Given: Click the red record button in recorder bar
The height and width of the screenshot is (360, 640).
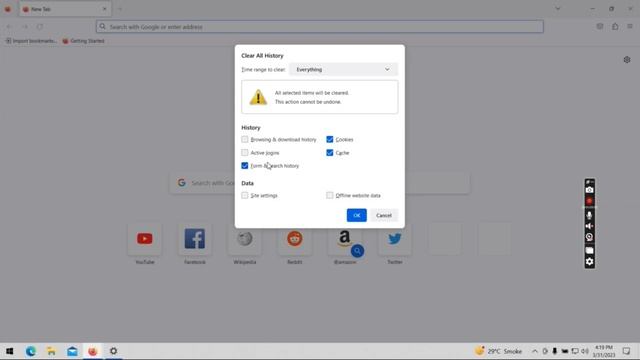Looking at the screenshot, I should [589, 201].
